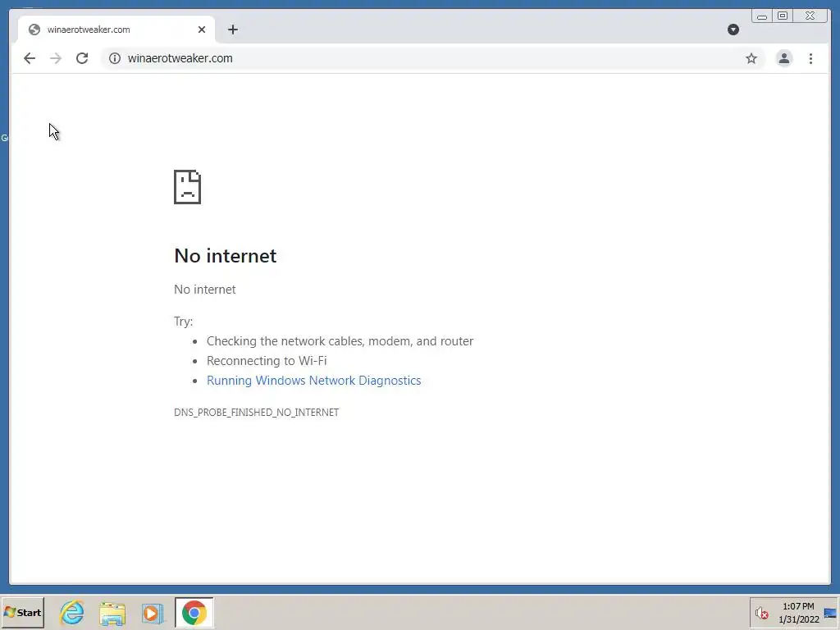The width and height of the screenshot is (840, 630).
Task: Click the Chrome taskbar button
Action: (x=194, y=612)
